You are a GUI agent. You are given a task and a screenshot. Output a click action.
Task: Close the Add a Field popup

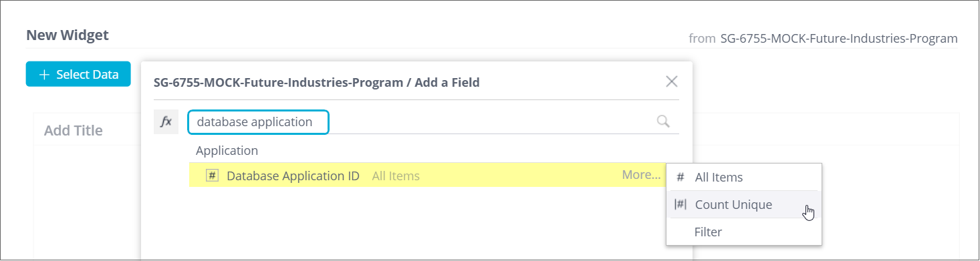(x=672, y=81)
